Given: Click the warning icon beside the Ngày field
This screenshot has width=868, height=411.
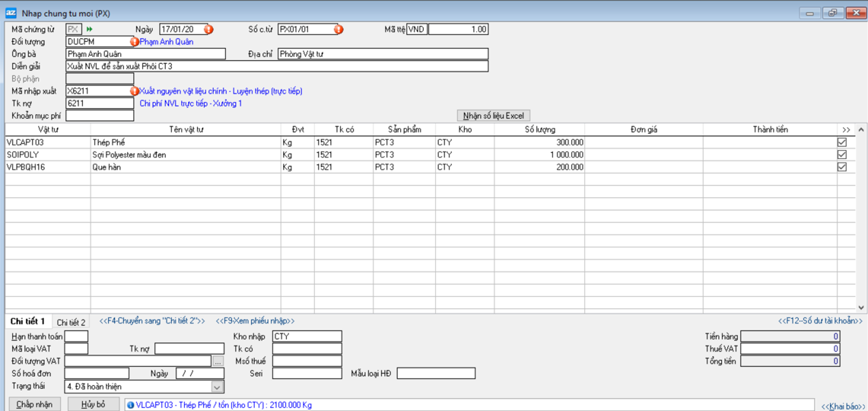Looking at the screenshot, I should [x=208, y=30].
